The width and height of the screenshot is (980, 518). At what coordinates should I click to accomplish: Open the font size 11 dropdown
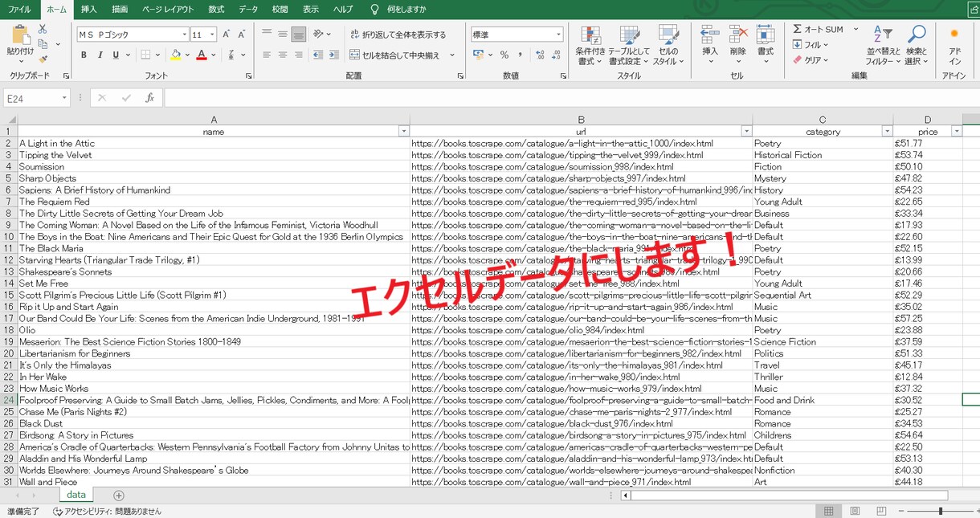point(212,35)
